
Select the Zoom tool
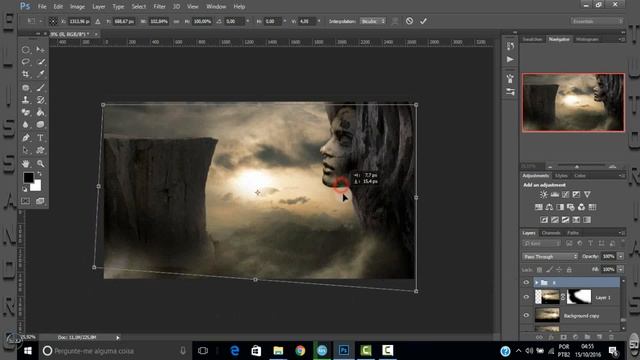tap(40, 164)
